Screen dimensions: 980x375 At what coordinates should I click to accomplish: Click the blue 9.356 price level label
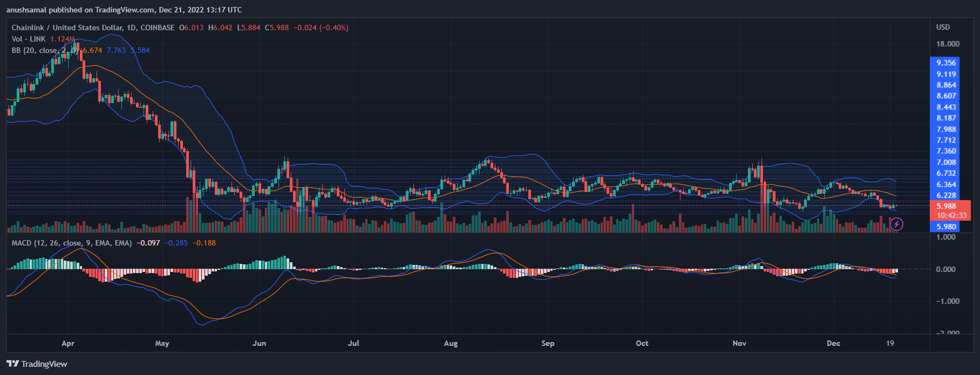click(x=947, y=63)
